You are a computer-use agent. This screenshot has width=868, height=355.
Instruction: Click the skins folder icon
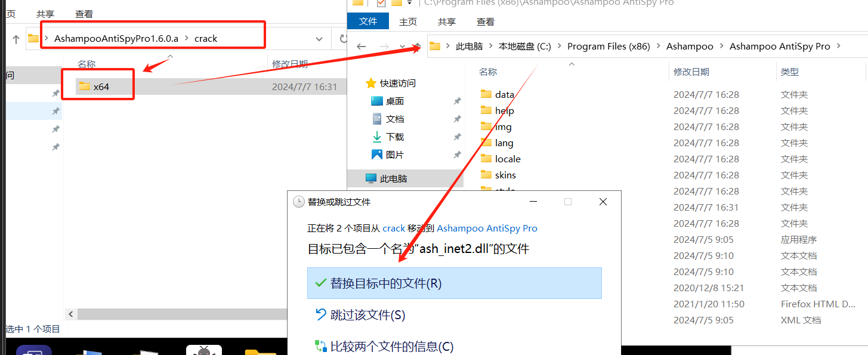pos(486,175)
